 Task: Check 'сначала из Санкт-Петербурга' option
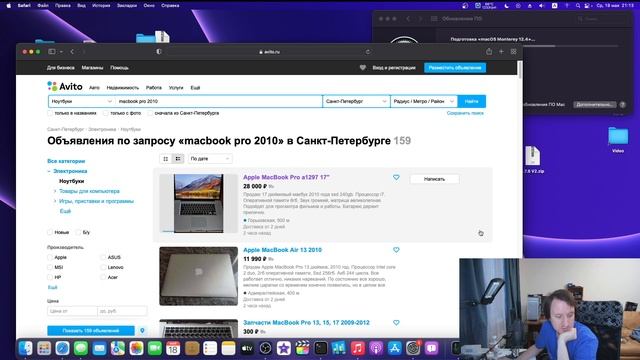(x=150, y=113)
